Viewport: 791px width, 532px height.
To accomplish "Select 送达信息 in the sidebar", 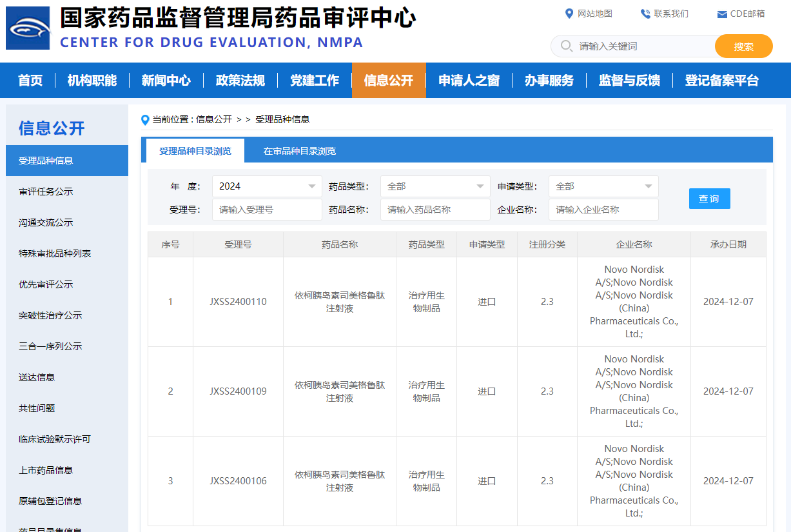I will click(67, 377).
